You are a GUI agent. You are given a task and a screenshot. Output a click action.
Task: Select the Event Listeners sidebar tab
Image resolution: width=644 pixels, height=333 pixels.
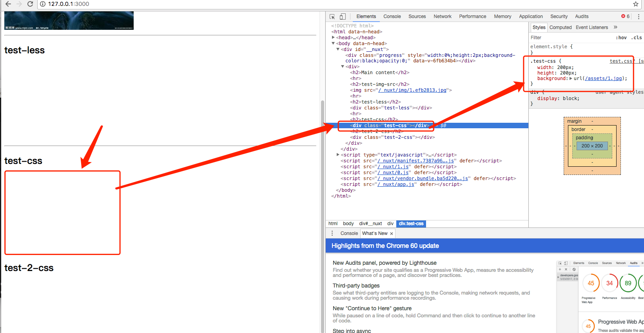point(592,27)
